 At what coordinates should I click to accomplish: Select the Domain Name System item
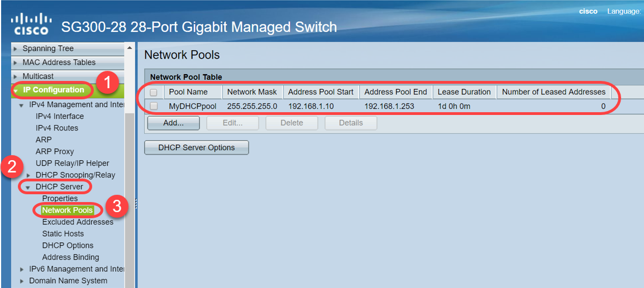(x=68, y=281)
